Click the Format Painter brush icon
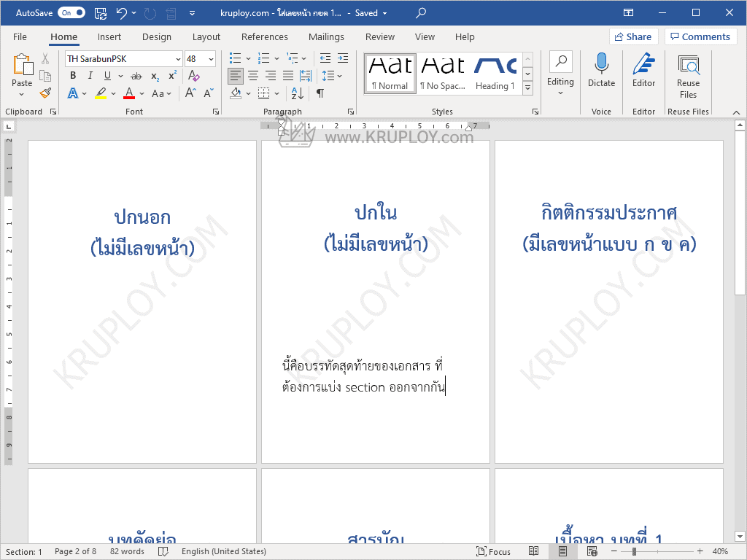This screenshot has width=747, height=560. 45,93
